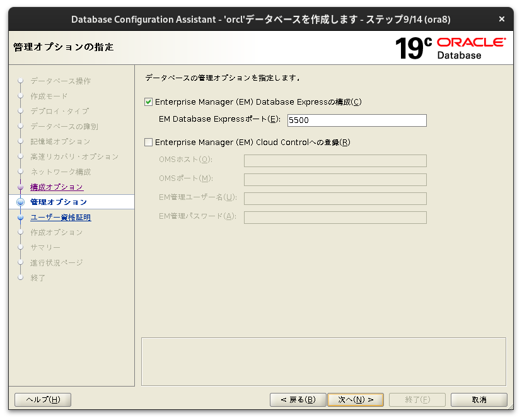Image resolution: width=522 pixels, height=420 pixels.
Task: Click the 次へ(N) button
Action: pyautogui.click(x=356, y=399)
